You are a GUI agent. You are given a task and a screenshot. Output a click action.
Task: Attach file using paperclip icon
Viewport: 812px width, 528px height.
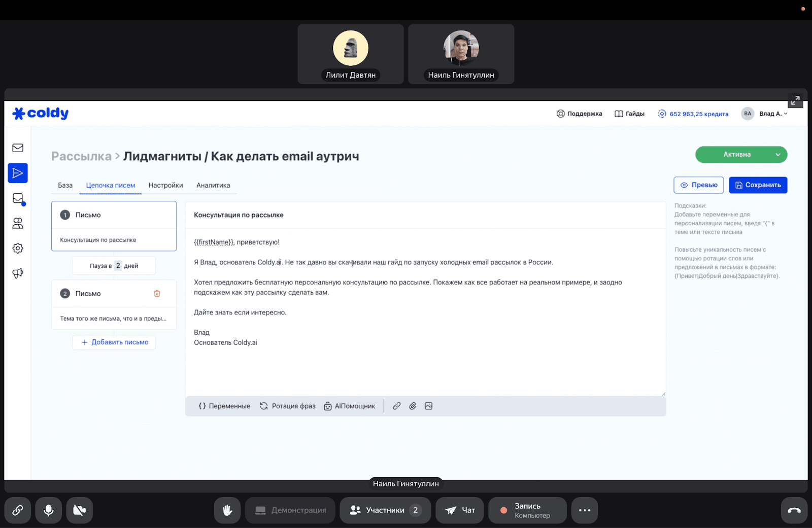tap(413, 406)
